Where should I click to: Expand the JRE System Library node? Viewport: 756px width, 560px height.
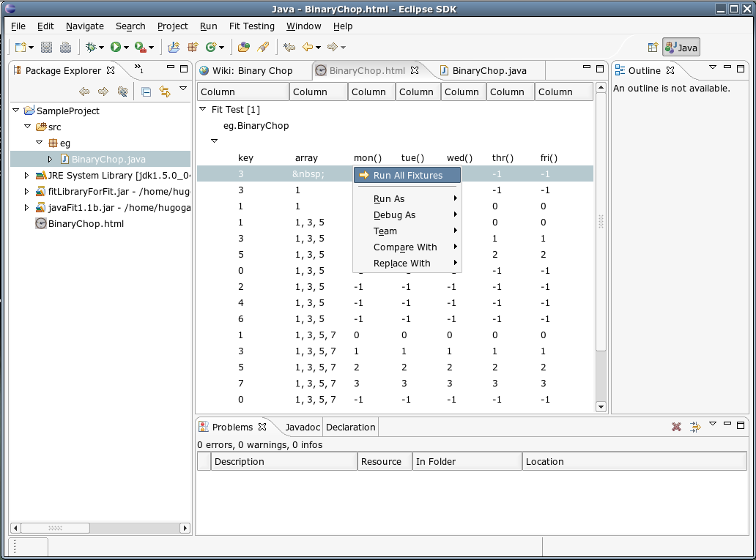coord(27,176)
